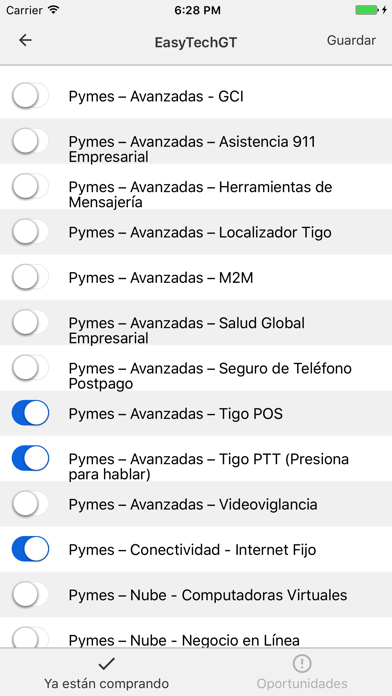This screenshot has width=392, height=696.
Task: Switch to the Oportunidades tab
Action: click(302, 672)
